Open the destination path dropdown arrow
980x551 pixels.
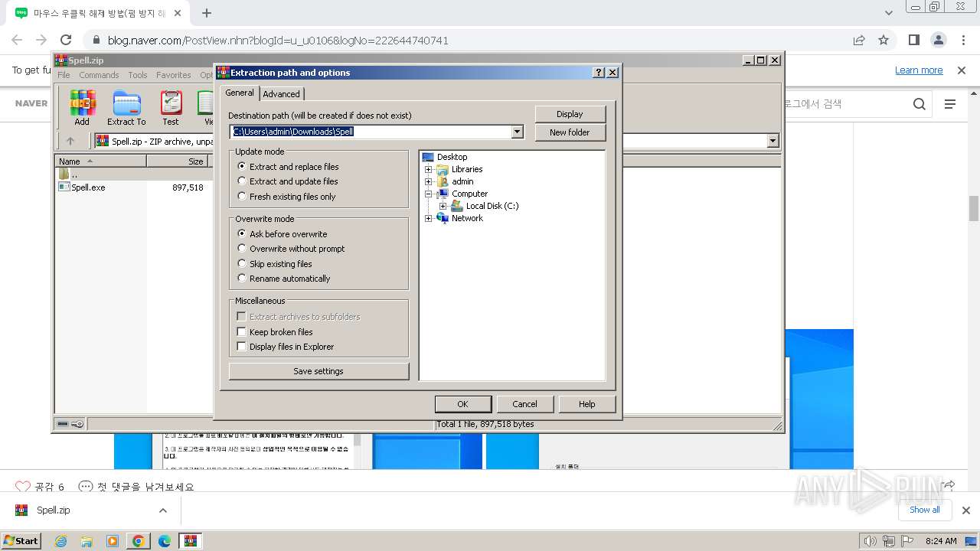point(518,132)
